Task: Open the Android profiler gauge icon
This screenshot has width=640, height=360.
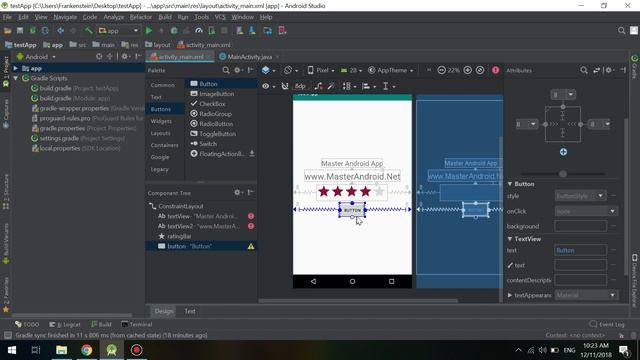Action: pyautogui.click(x=199, y=31)
